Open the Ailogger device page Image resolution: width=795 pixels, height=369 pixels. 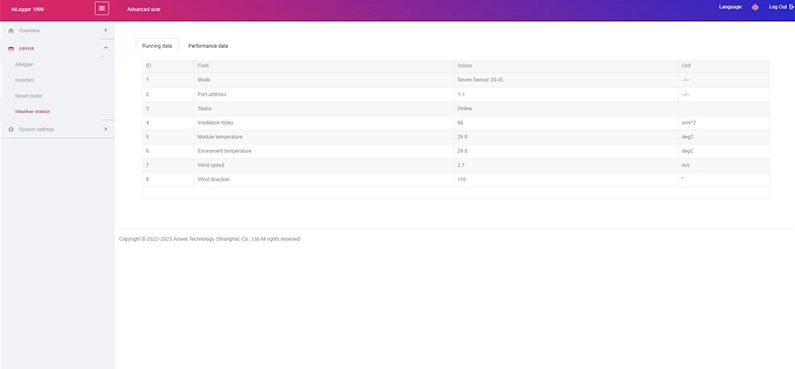[24, 65]
